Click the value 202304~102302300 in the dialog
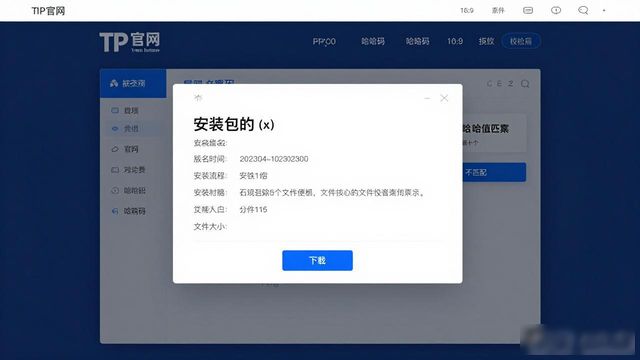 pos(273,159)
